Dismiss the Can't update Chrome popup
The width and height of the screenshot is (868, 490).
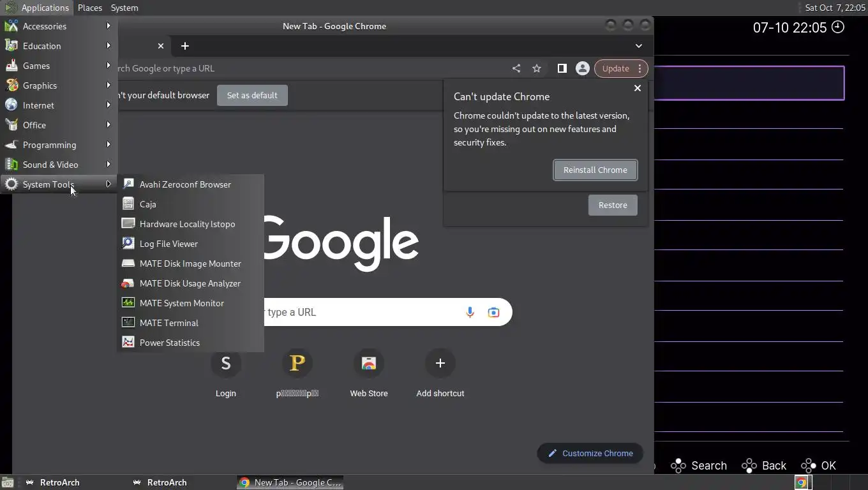[637, 88]
